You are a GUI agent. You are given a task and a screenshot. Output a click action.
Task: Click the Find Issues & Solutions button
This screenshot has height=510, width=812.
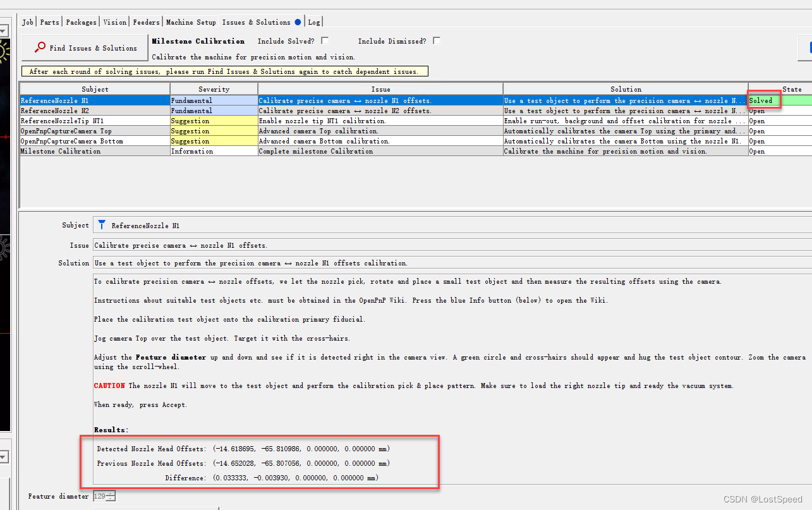click(85, 47)
